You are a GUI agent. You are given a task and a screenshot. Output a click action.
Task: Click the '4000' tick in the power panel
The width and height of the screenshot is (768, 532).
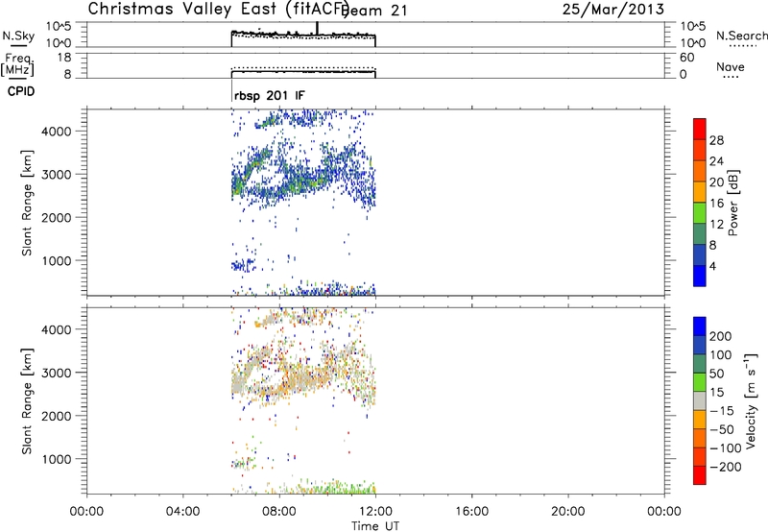coord(56,132)
